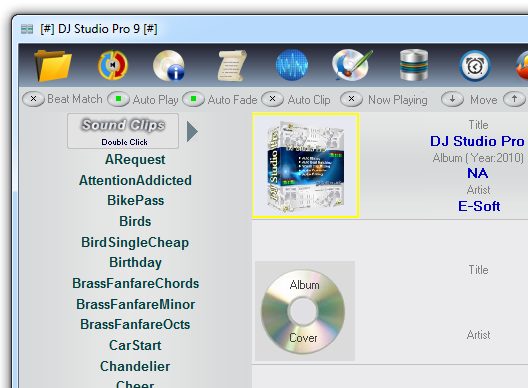Open the CD info icon
The image size is (528, 388).
tap(169, 65)
